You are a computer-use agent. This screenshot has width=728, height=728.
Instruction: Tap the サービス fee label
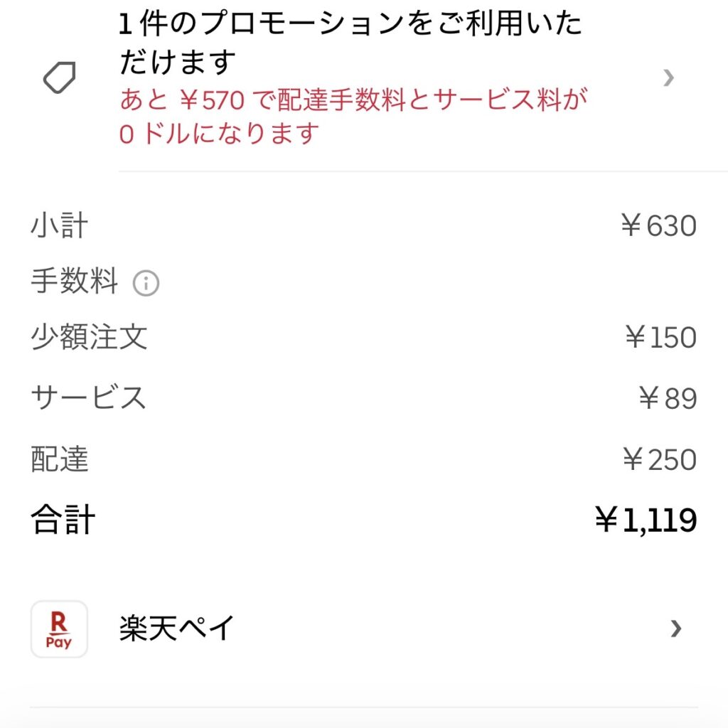(88, 397)
